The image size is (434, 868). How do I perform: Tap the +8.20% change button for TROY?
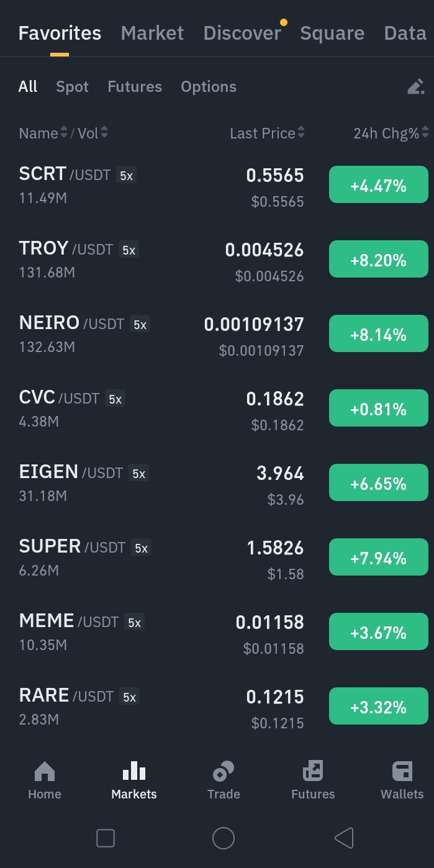pos(378,260)
